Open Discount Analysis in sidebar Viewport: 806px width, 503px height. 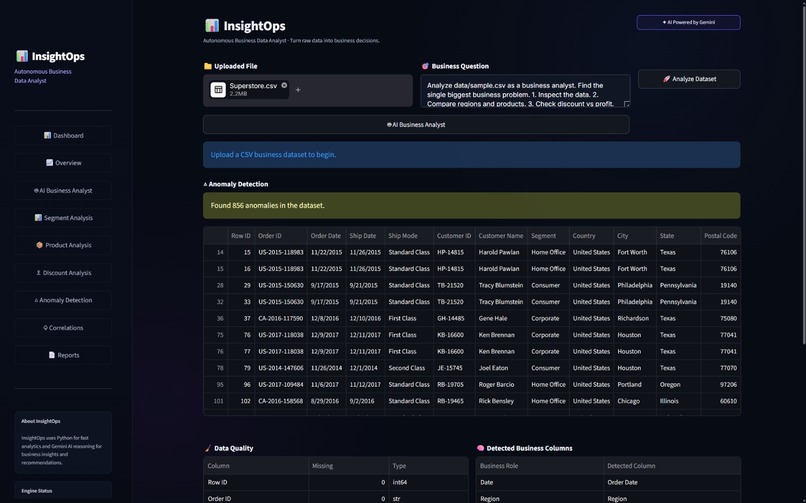pos(63,273)
